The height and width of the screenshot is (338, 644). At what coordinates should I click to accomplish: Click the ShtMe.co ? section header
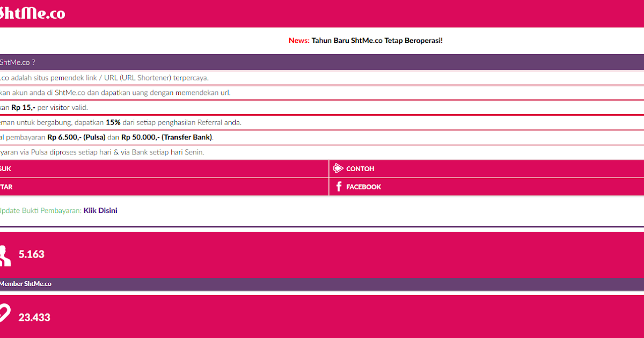pos(322,62)
